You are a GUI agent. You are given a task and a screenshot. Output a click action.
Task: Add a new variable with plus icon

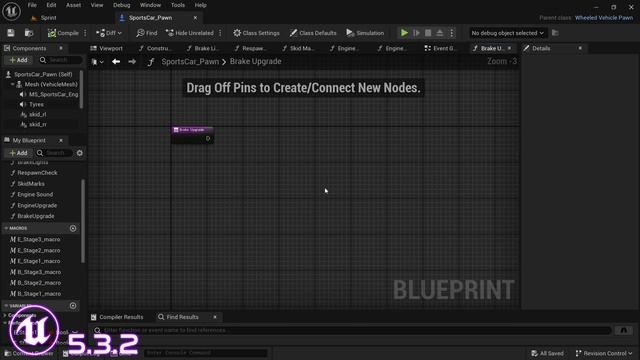point(73,306)
